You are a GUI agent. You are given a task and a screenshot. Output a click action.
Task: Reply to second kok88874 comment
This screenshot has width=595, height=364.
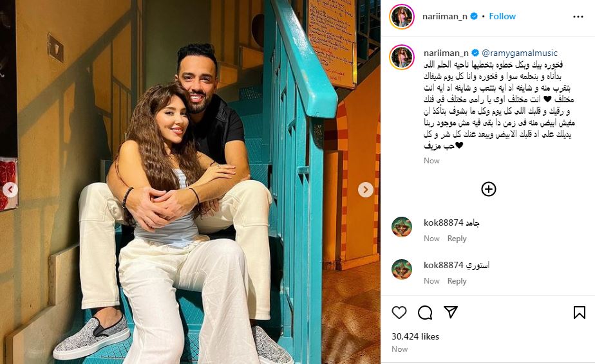click(x=457, y=281)
